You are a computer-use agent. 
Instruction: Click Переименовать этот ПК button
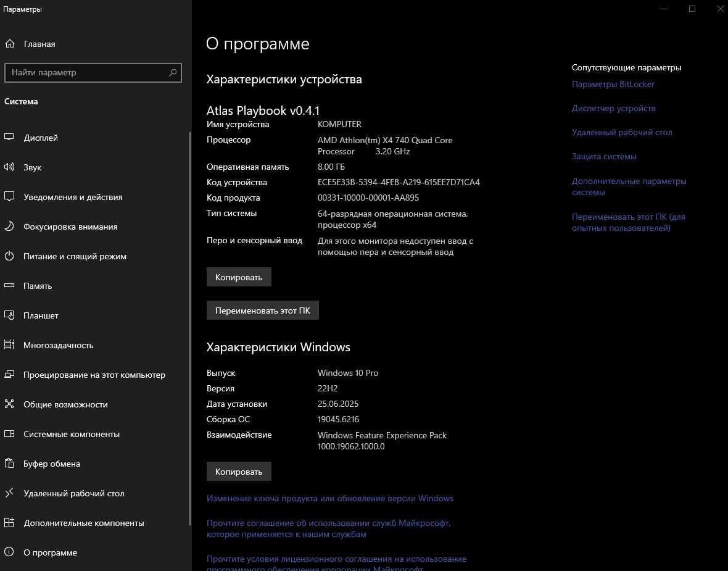262,311
